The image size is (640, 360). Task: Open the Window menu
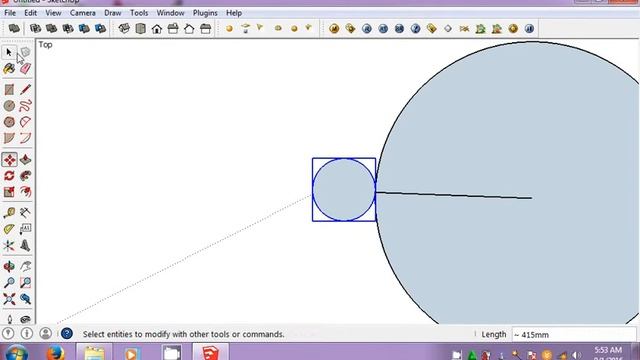click(x=170, y=13)
